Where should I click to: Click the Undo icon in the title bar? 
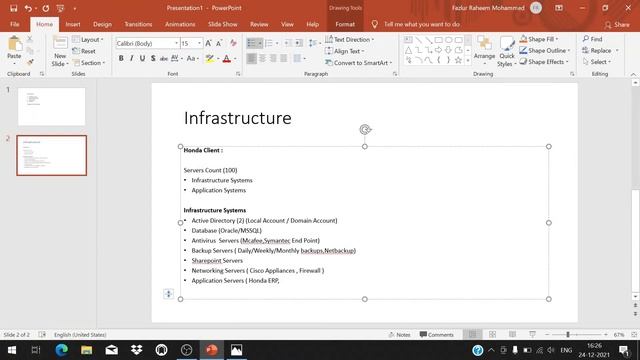click(x=28, y=8)
